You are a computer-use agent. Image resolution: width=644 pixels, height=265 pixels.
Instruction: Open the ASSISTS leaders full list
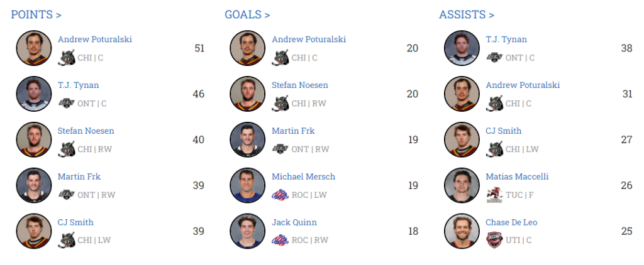(467, 14)
